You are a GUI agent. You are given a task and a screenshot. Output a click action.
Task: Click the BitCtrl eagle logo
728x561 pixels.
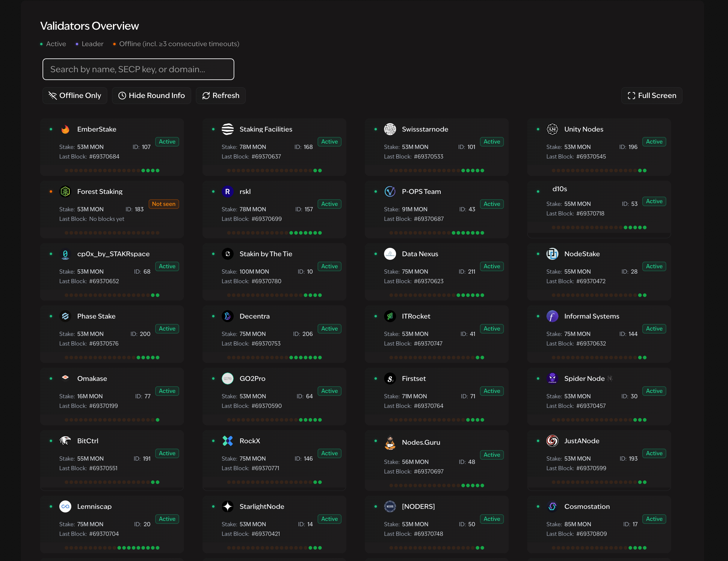click(65, 441)
